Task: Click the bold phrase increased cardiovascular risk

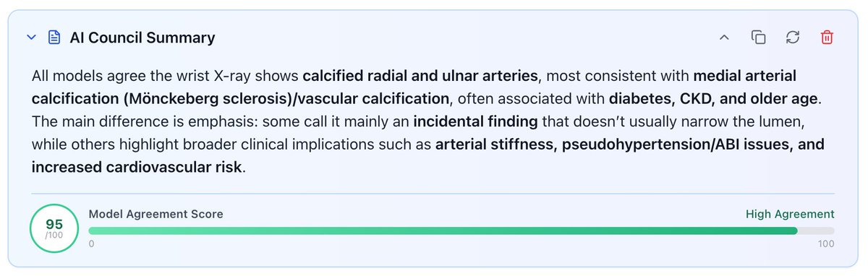Action: [137, 167]
